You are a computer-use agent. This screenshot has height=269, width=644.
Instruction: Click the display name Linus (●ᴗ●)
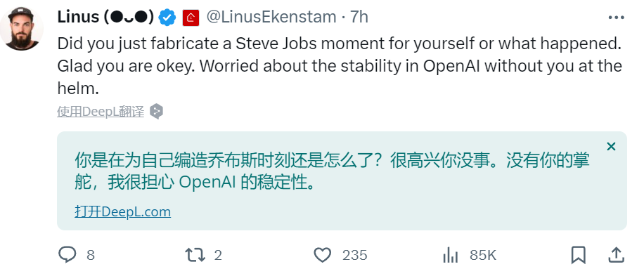tap(105, 18)
